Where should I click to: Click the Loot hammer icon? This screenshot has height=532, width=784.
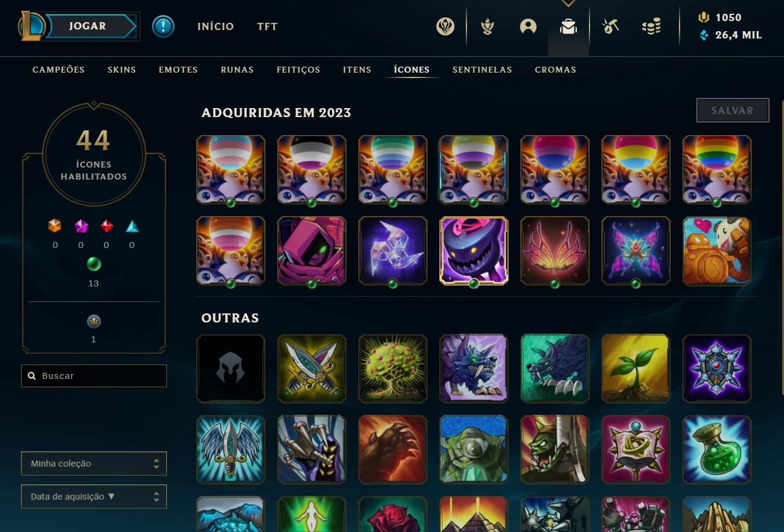tap(611, 26)
